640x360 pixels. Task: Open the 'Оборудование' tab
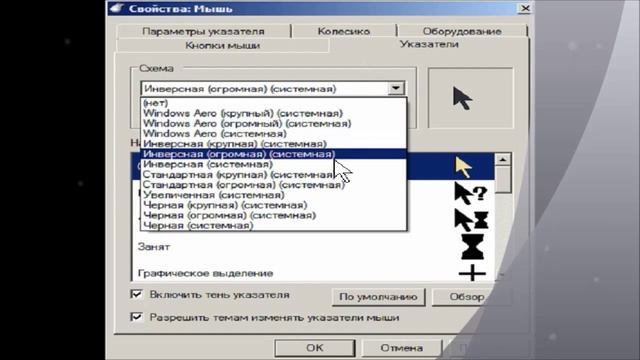(462, 31)
